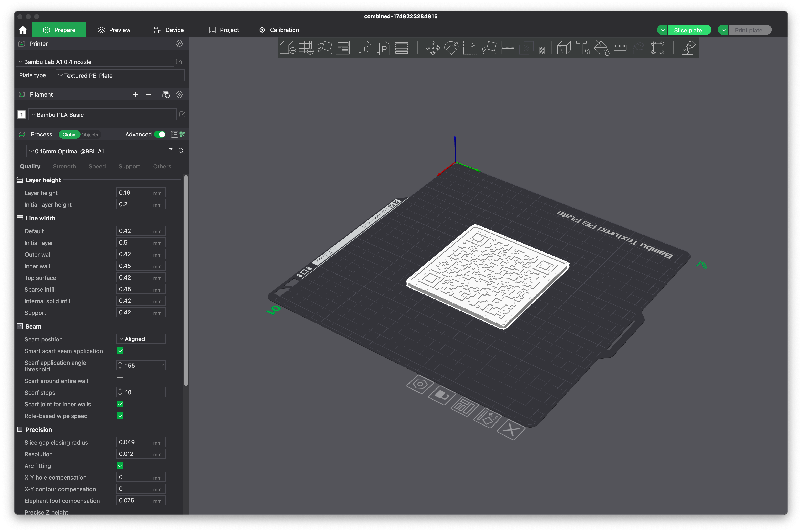Edit the Bambu Lab A1 printer preset
The width and height of the screenshot is (802, 532).
[179, 62]
